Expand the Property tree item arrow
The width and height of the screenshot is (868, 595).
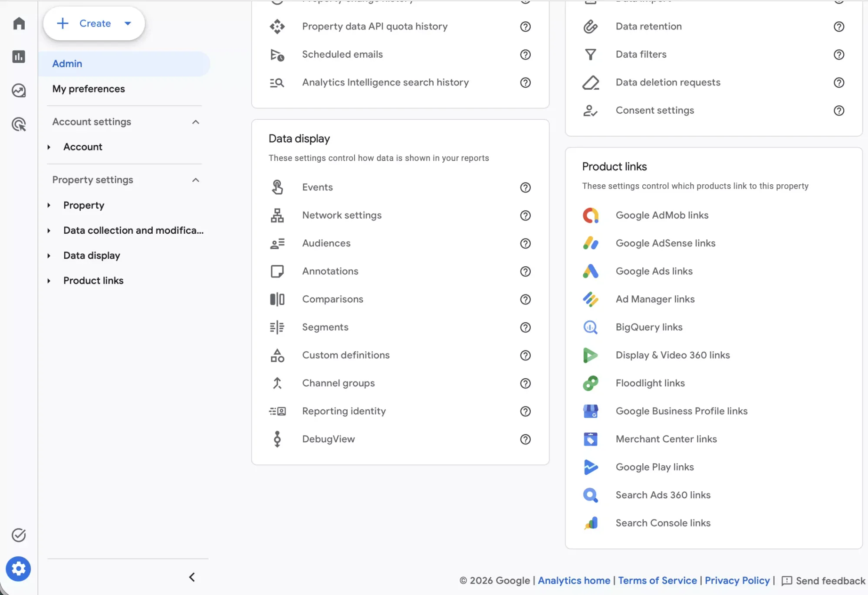pyautogui.click(x=49, y=205)
